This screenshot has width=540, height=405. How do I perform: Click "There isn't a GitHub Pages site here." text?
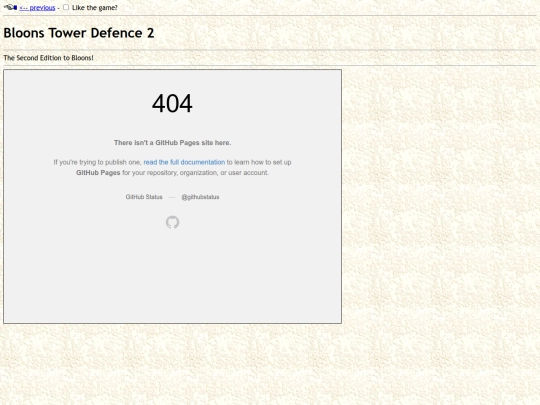[173, 143]
